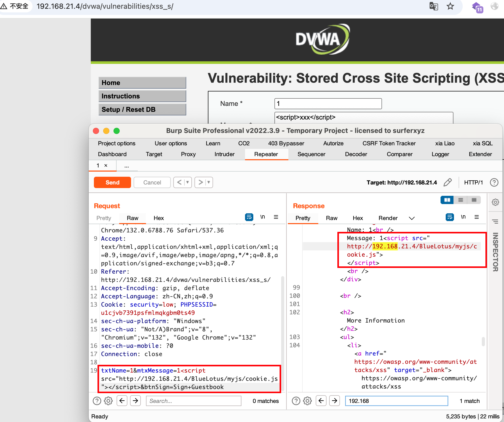Add a new Repeater tab with ellipsis
The image size is (504, 422).
127,166
